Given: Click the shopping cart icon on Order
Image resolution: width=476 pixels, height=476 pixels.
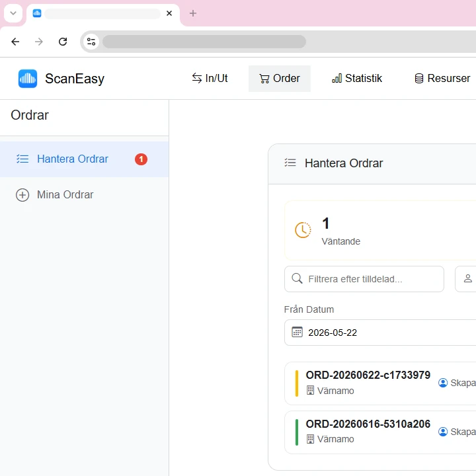Looking at the screenshot, I should point(264,79).
